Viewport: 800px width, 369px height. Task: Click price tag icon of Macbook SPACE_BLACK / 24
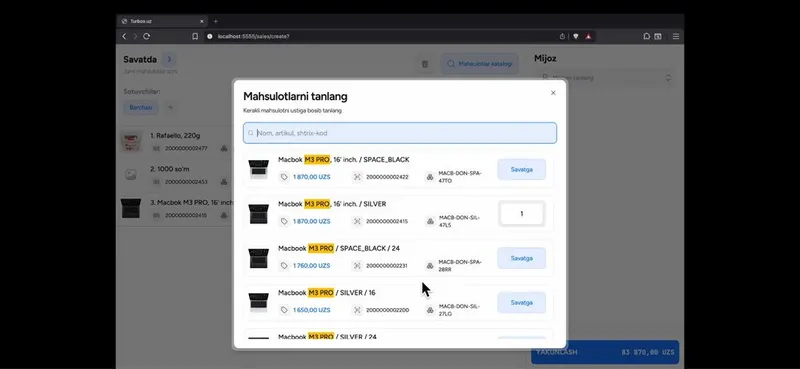click(x=284, y=265)
